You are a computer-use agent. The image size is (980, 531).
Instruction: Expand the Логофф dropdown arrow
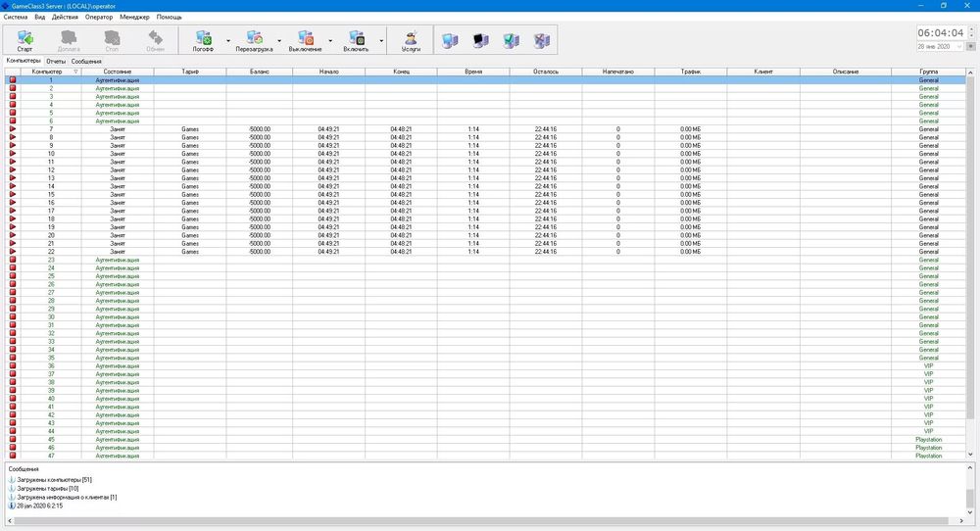click(x=228, y=41)
